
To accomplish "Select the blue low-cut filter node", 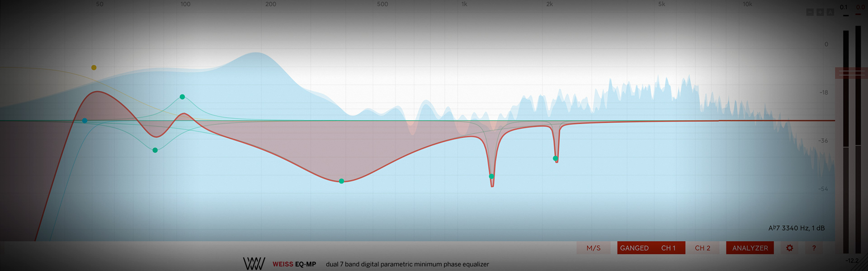I will (85, 121).
